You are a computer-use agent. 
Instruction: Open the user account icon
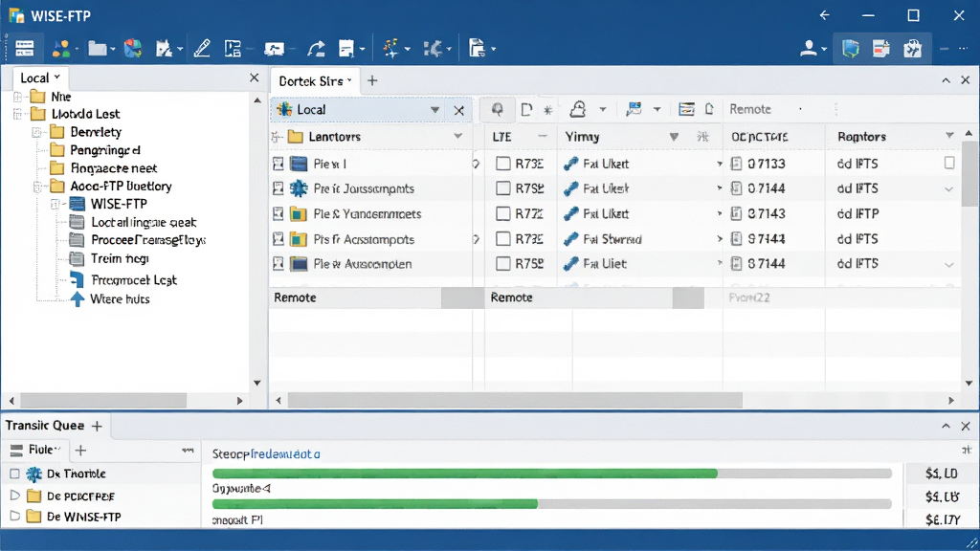(809, 48)
